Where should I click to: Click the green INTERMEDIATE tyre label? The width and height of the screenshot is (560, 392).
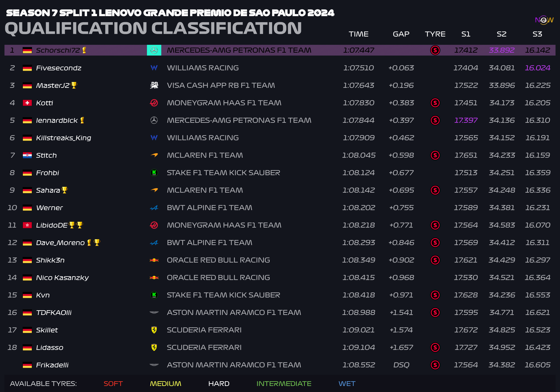(284, 383)
